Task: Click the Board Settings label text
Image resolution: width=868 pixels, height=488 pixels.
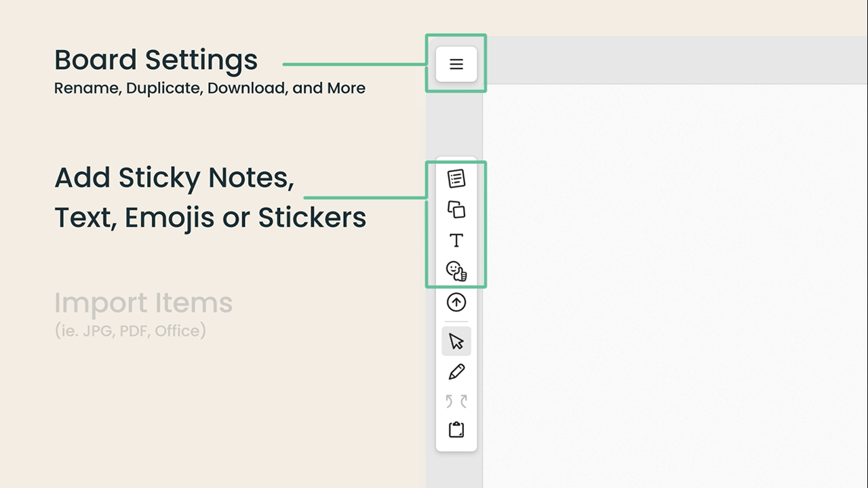Action: pos(155,60)
